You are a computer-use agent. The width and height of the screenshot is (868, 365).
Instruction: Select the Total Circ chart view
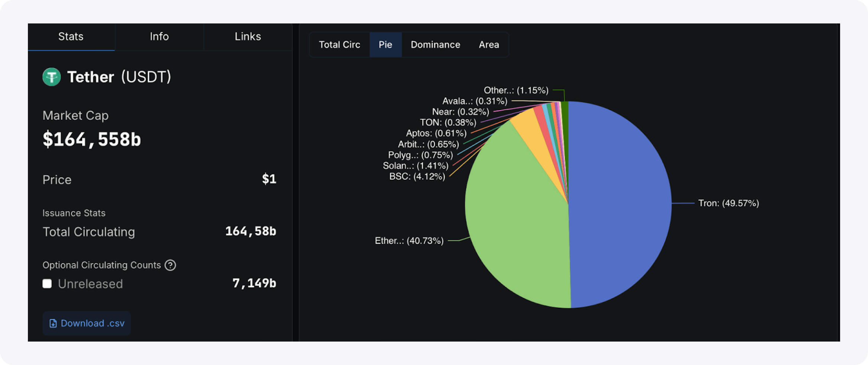[x=340, y=45]
